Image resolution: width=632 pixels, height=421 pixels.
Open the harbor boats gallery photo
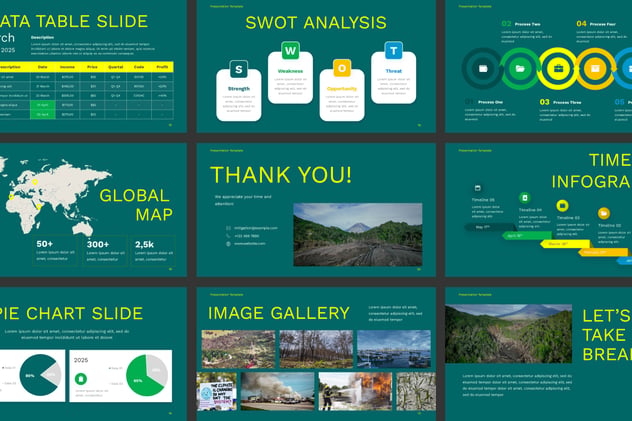(x=394, y=349)
